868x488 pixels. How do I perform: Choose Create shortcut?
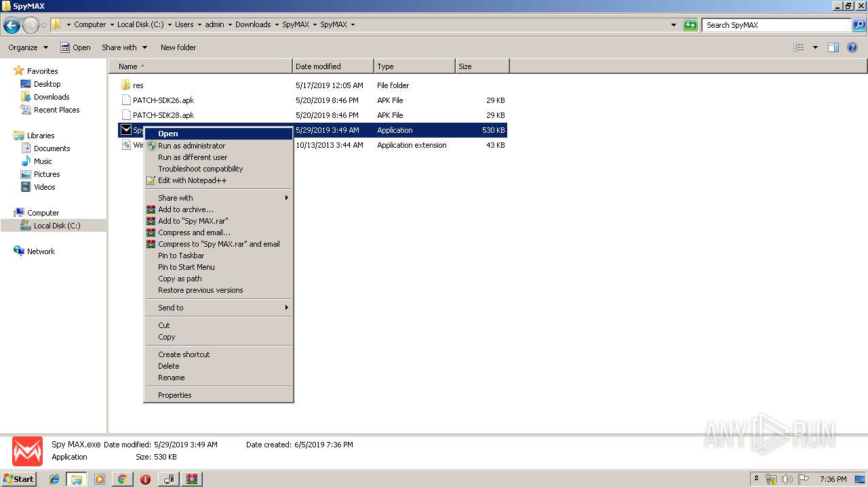218,354
